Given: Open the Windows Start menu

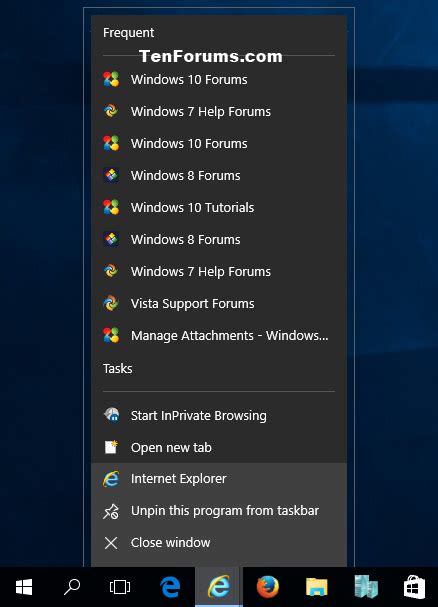Looking at the screenshot, I should coord(24,587).
